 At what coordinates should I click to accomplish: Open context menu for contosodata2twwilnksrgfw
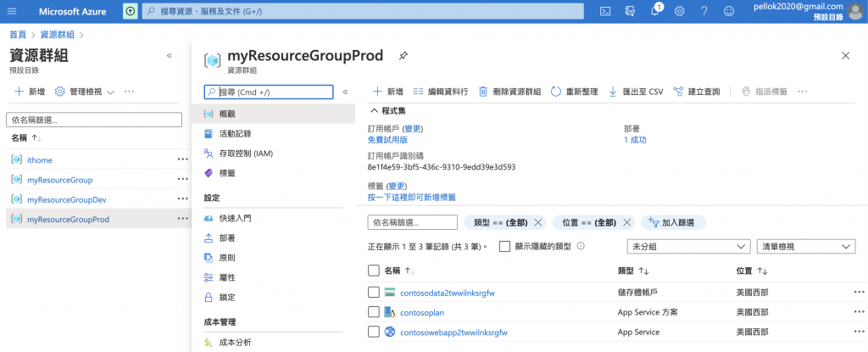[860, 292]
